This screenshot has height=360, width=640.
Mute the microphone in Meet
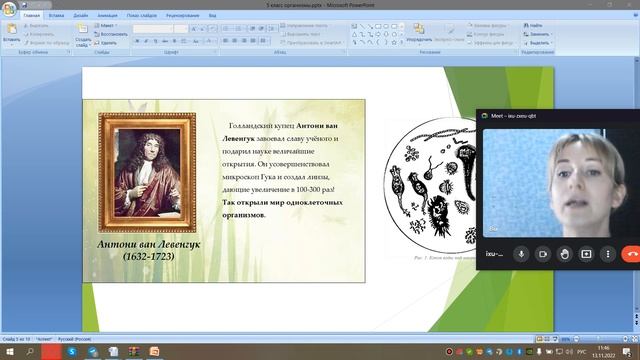(x=521, y=254)
